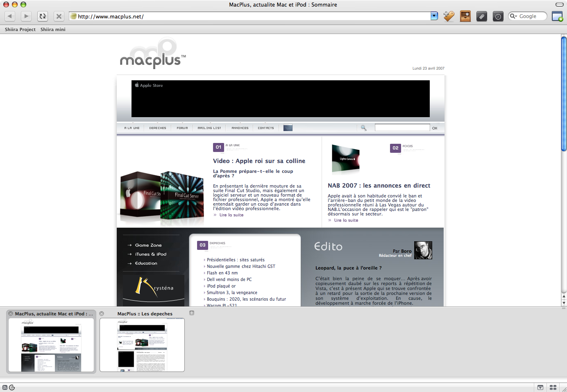The image size is (567, 392).
Task: Click the Boro author photo in Edito
Action: point(423,250)
